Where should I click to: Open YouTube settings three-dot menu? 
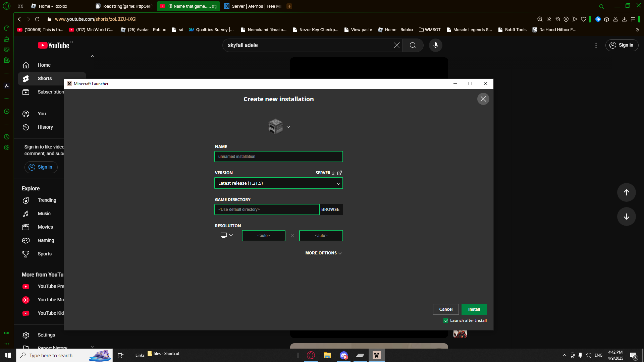point(596,45)
